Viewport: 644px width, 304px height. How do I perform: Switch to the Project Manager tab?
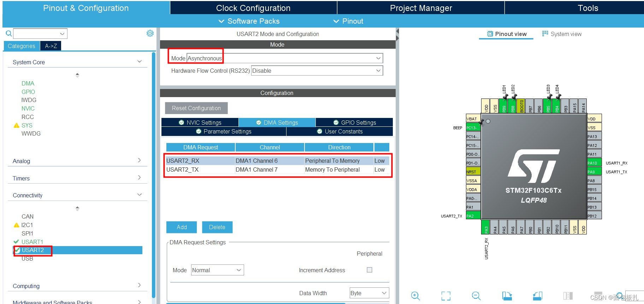[421, 8]
